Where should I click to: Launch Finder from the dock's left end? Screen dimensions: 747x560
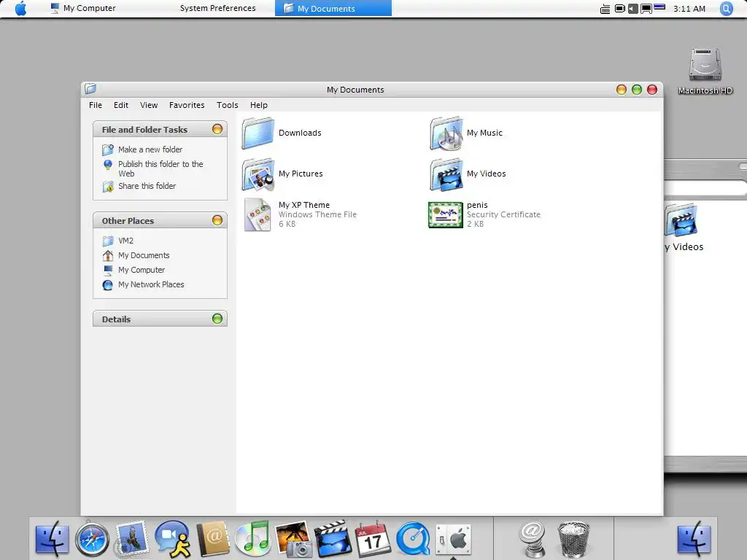pyautogui.click(x=52, y=539)
